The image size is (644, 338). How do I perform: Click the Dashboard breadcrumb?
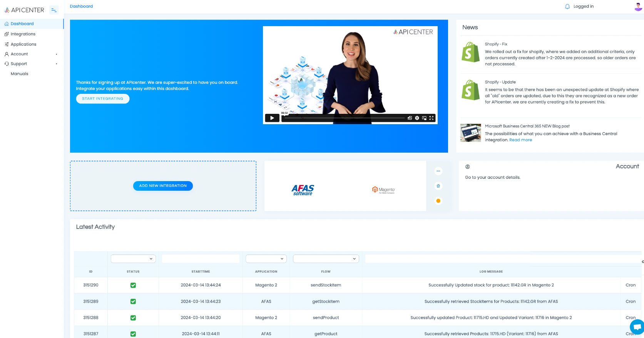(81, 6)
